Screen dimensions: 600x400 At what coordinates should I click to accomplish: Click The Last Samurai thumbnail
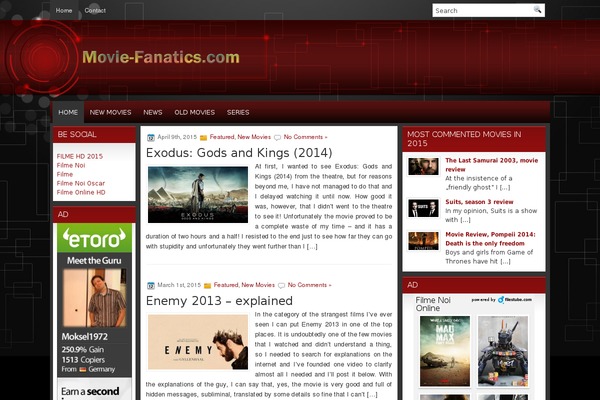(x=423, y=167)
